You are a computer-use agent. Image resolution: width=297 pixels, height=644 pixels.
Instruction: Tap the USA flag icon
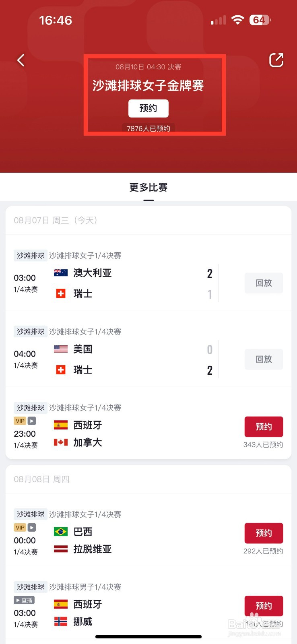61,349
